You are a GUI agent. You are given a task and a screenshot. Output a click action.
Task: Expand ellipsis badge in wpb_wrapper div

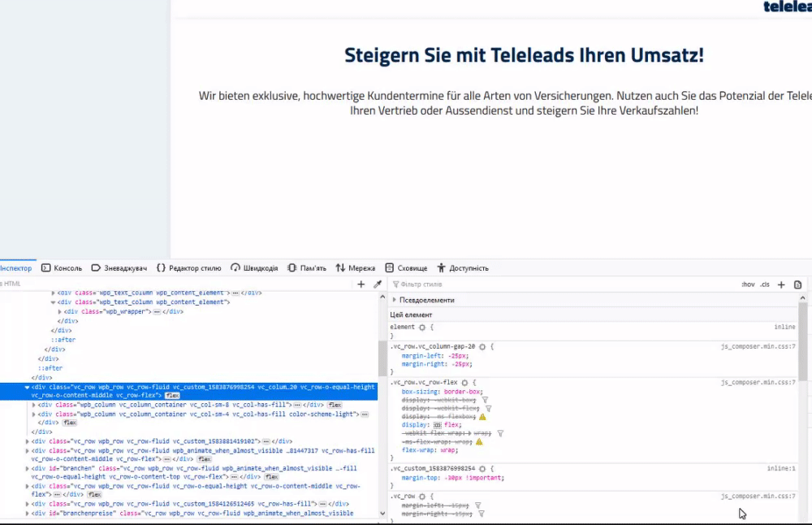pos(157,311)
